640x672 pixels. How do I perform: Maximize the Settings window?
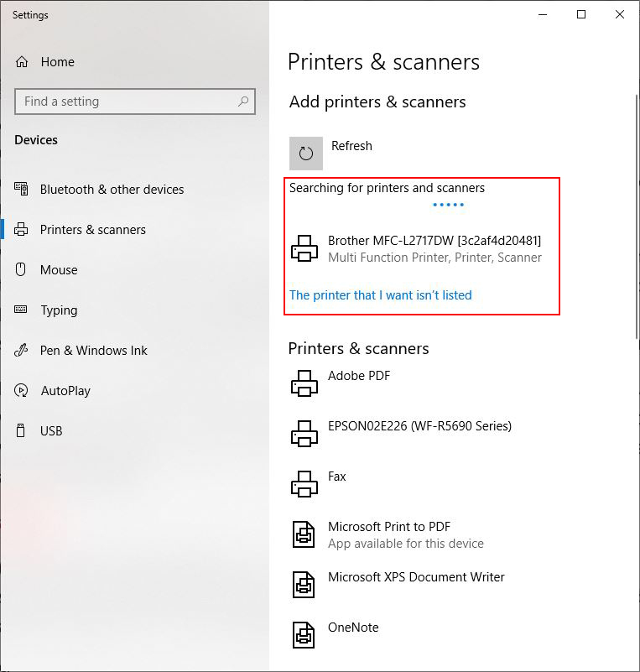click(581, 14)
